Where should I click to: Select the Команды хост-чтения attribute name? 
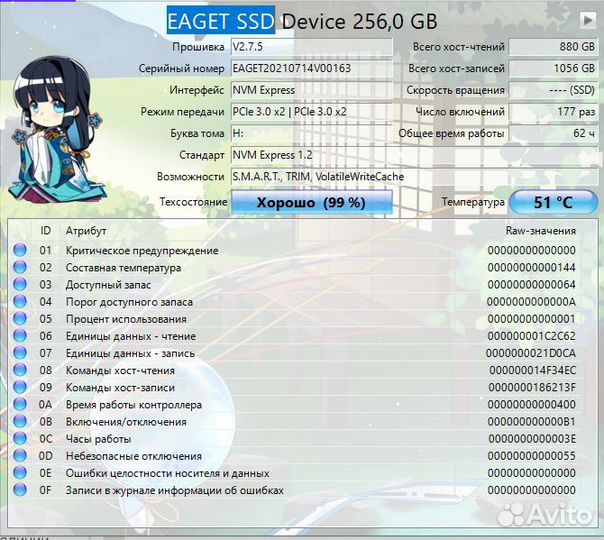120,370
